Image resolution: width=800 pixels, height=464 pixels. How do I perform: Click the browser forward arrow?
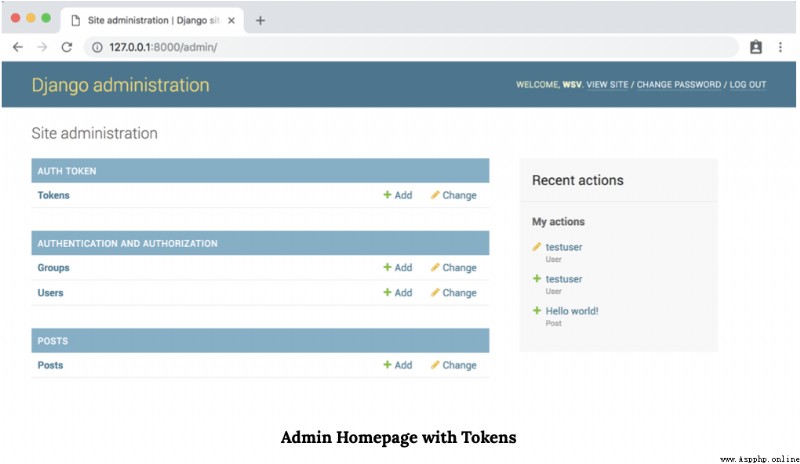[42, 47]
